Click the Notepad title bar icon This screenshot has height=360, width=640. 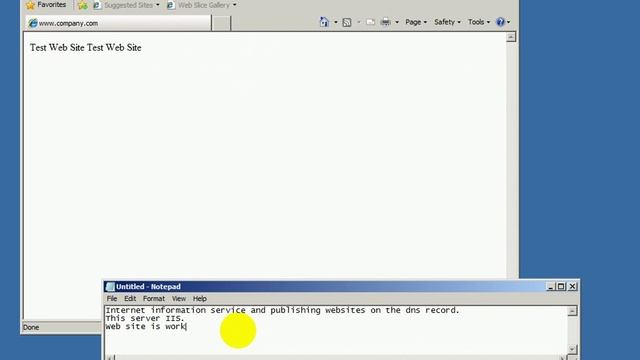pyautogui.click(x=110, y=287)
